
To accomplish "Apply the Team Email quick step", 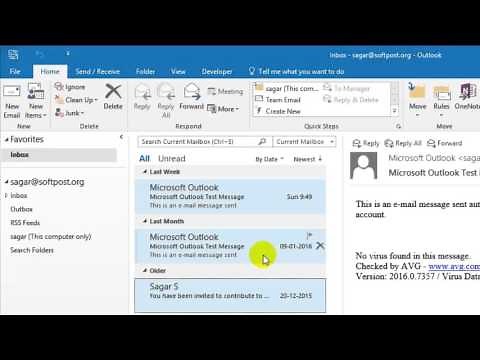I will [x=278, y=100].
